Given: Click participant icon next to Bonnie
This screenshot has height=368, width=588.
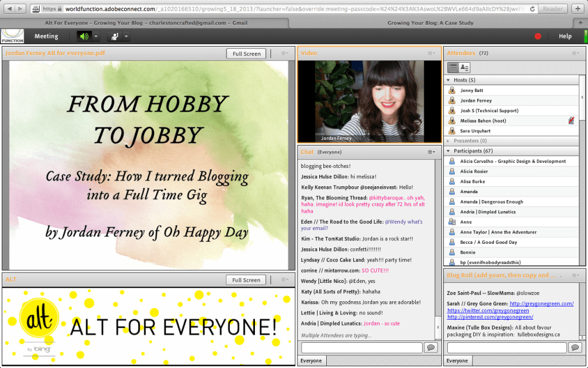Looking at the screenshot, I should click(452, 252).
